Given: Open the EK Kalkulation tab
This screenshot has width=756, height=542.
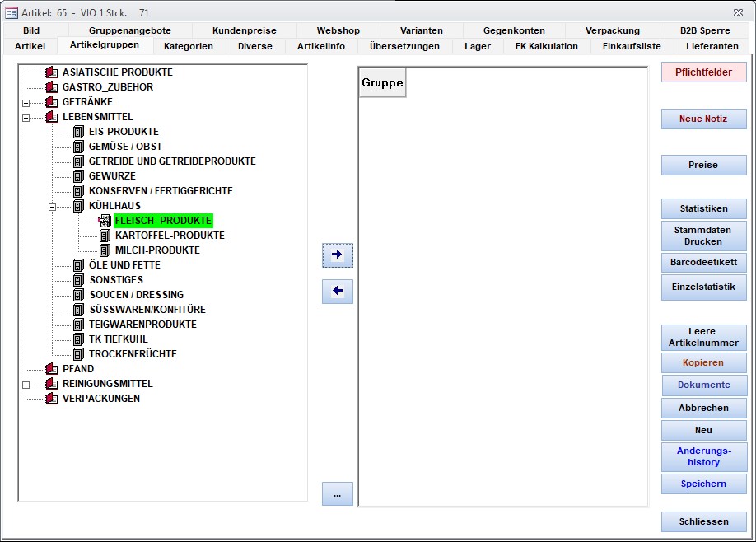Looking at the screenshot, I should click(546, 46).
